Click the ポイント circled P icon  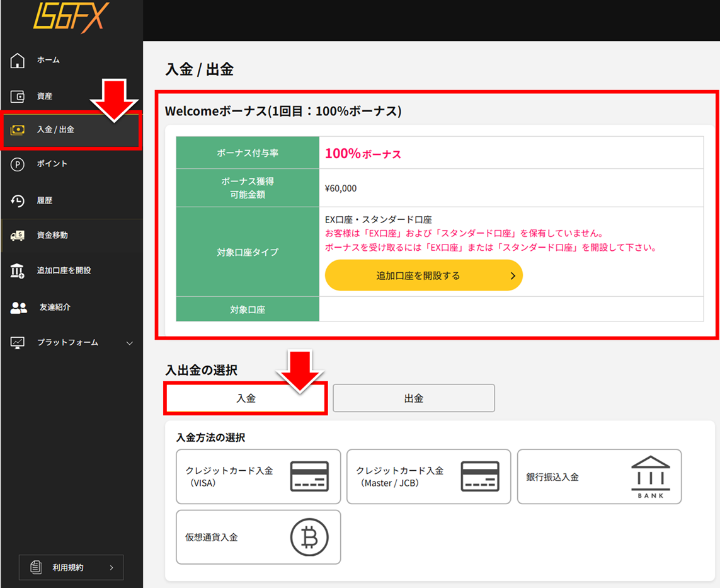[18, 164]
